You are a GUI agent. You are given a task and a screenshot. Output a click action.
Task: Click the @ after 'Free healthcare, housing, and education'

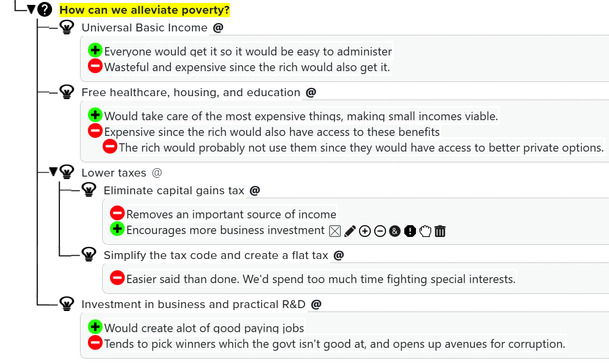coord(311,92)
